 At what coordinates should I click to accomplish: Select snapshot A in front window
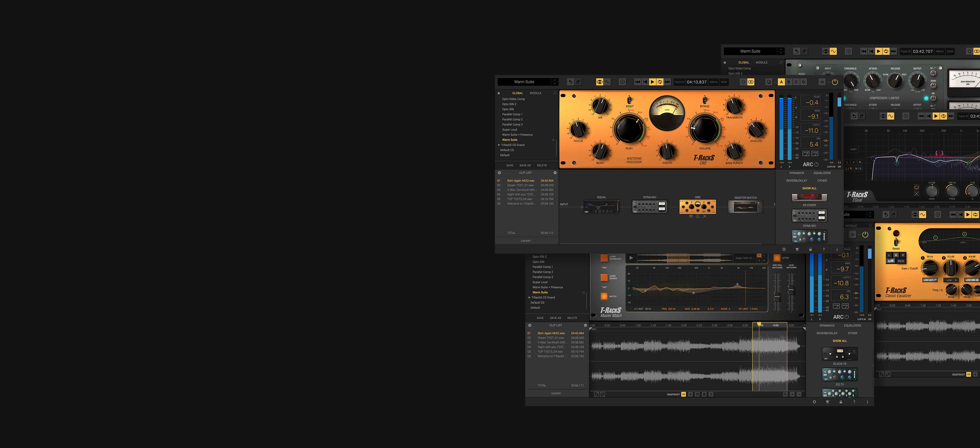point(781,82)
